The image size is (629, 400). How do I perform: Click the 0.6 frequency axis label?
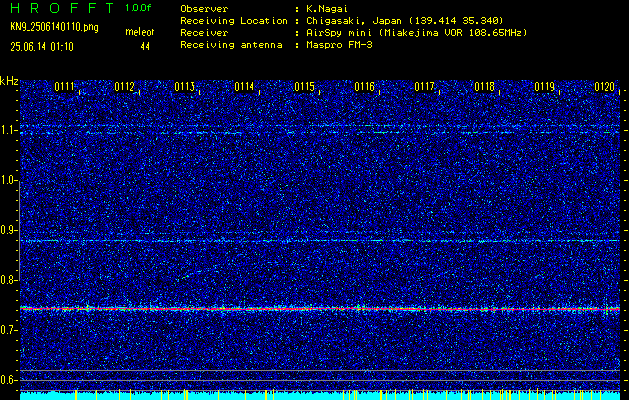point(7,380)
